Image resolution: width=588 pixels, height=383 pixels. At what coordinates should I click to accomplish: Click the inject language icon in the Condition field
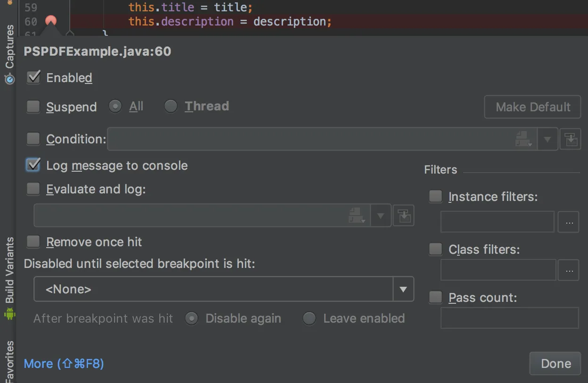523,139
